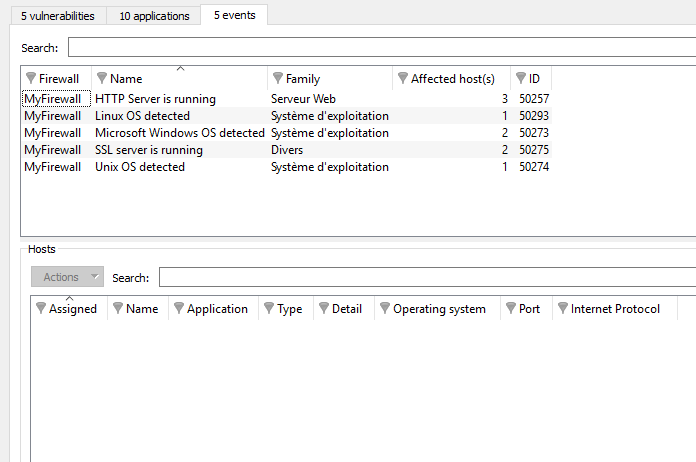Sort events by ID column header
Viewport: 696px width, 462px height.
pos(531,79)
